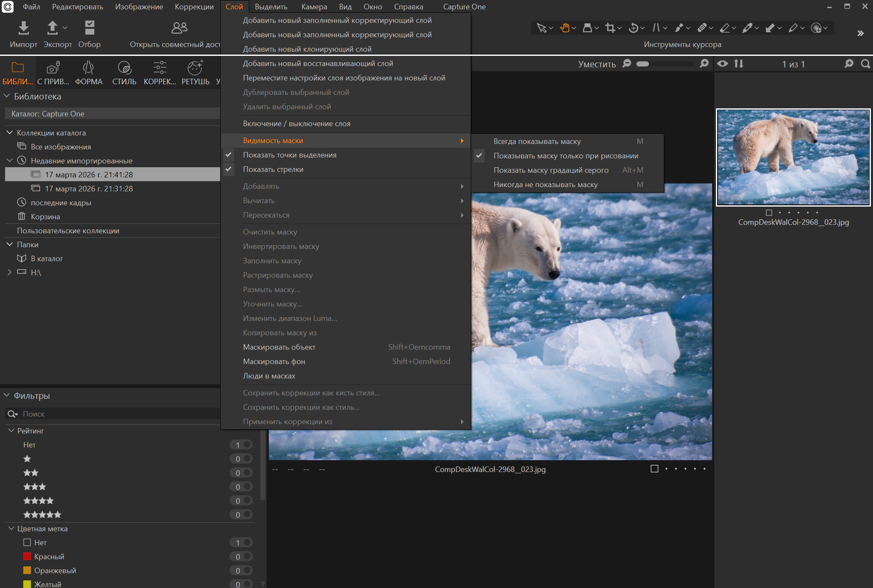This screenshot has width=873, height=588.
Task: Select the polar bear thumbnail in browser
Action: tap(793, 157)
